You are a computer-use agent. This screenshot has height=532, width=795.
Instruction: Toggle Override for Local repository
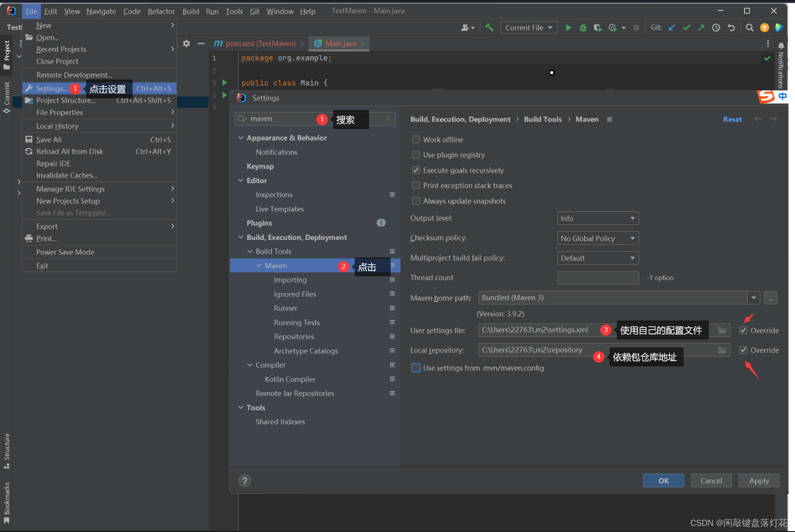pos(744,350)
